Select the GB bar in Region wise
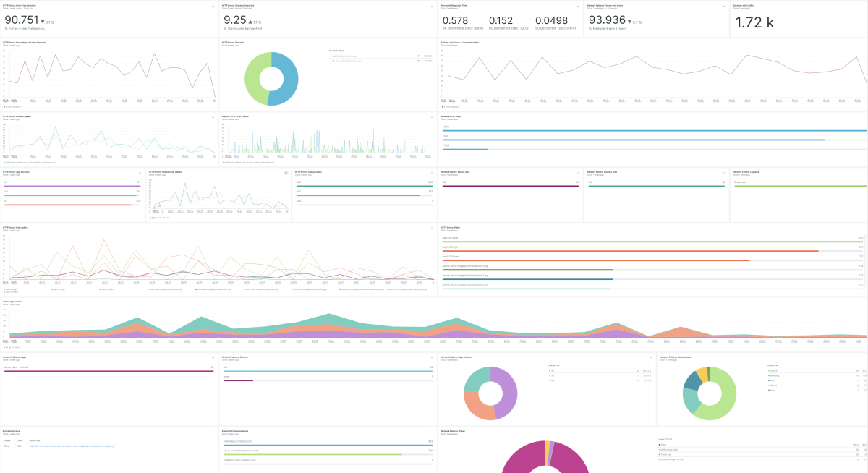 [510, 186]
